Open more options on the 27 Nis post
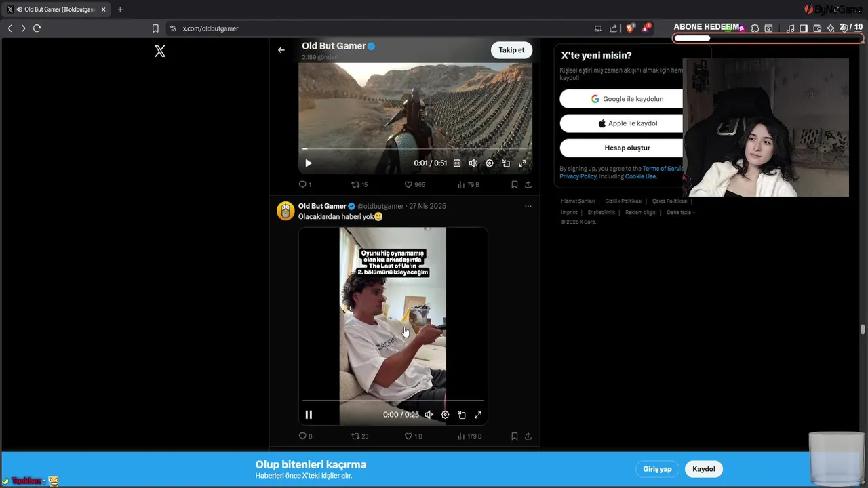This screenshot has width=868, height=488. (528, 206)
